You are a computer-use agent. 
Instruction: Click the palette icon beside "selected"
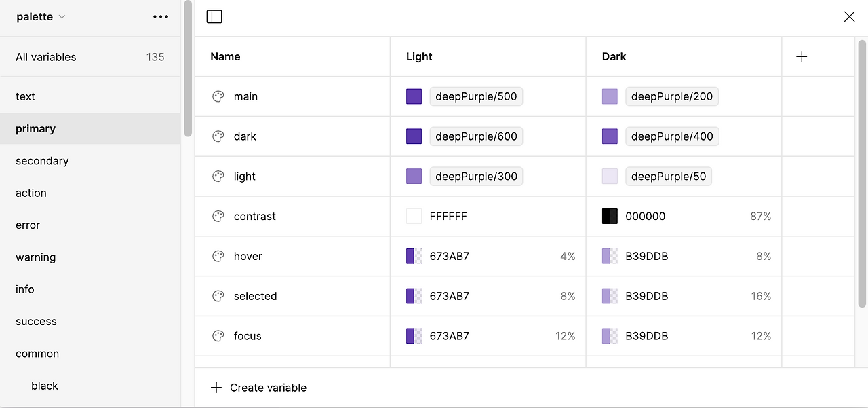(x=218, y=296)
